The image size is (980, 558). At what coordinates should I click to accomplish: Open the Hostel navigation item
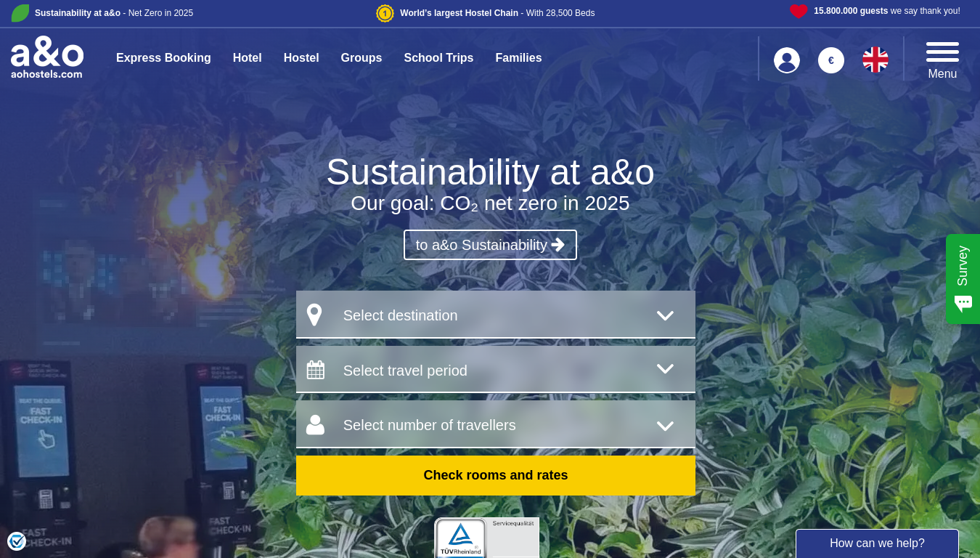coord(301,58)
